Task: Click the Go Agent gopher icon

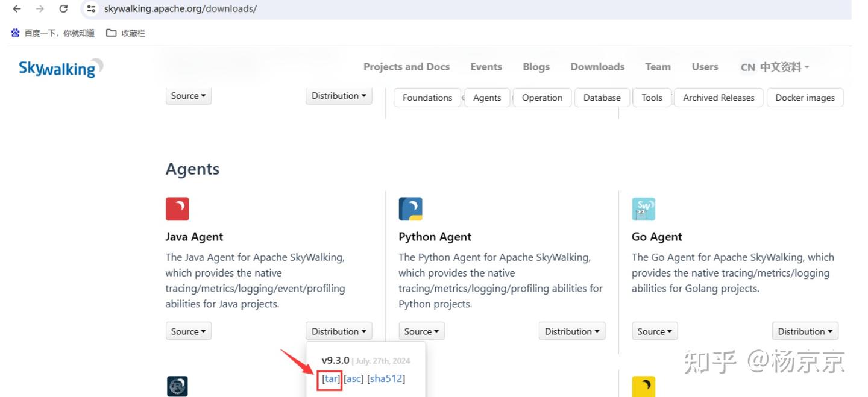Action: (x=643, y=209)
